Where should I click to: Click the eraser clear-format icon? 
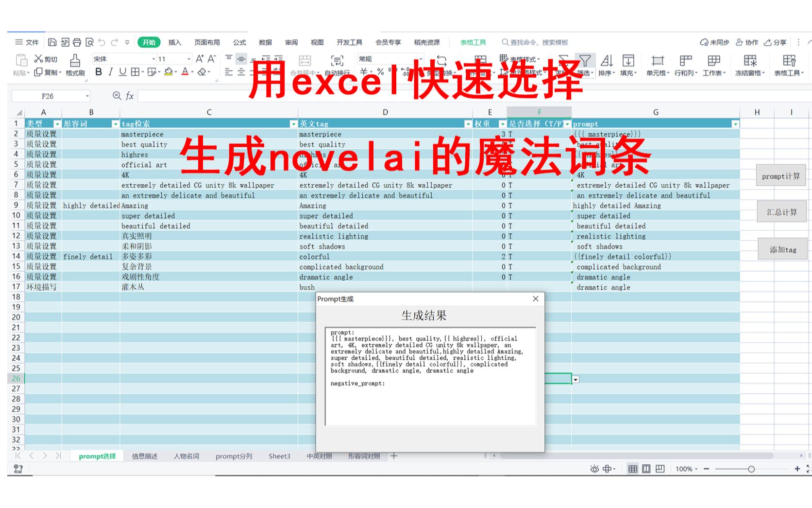coord(202,72)
